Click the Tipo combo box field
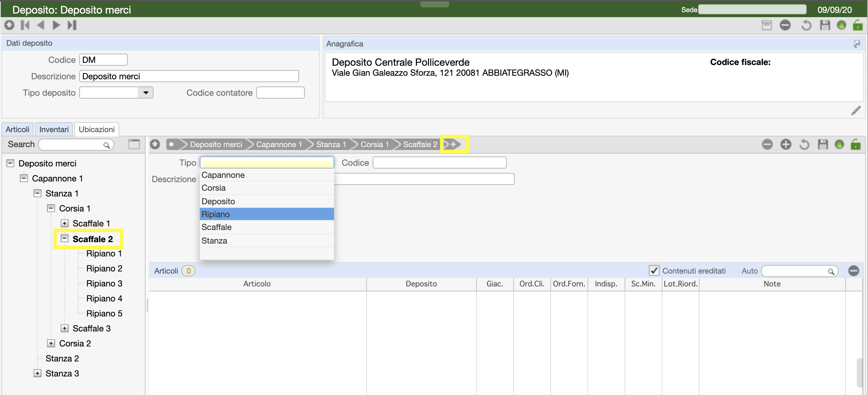The height and width of the screenshot is (395, 868). (267, 163)
